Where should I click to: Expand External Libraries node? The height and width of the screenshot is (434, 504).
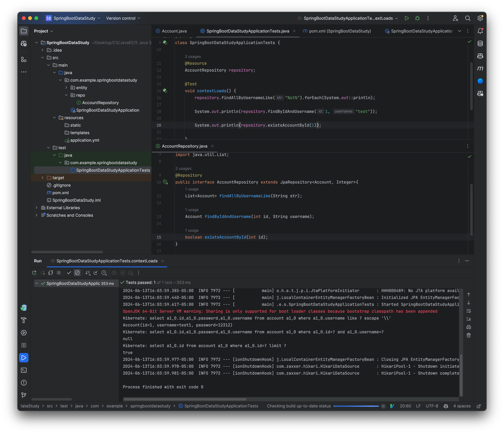pyautogui.click(x=37, y=207)
